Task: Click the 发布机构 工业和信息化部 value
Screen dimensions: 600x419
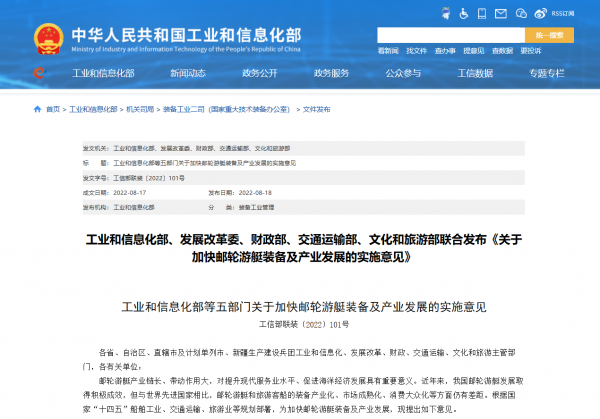Action: 134,207
